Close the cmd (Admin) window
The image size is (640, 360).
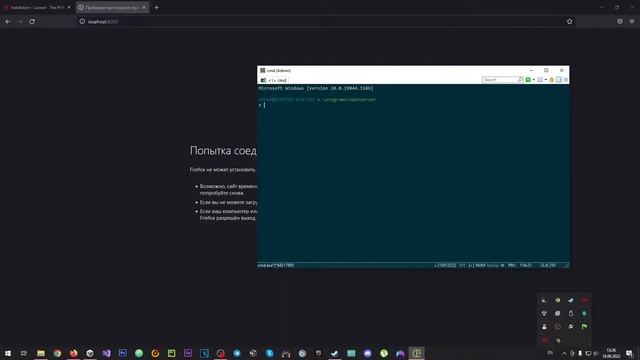click(x=562, y=70)
